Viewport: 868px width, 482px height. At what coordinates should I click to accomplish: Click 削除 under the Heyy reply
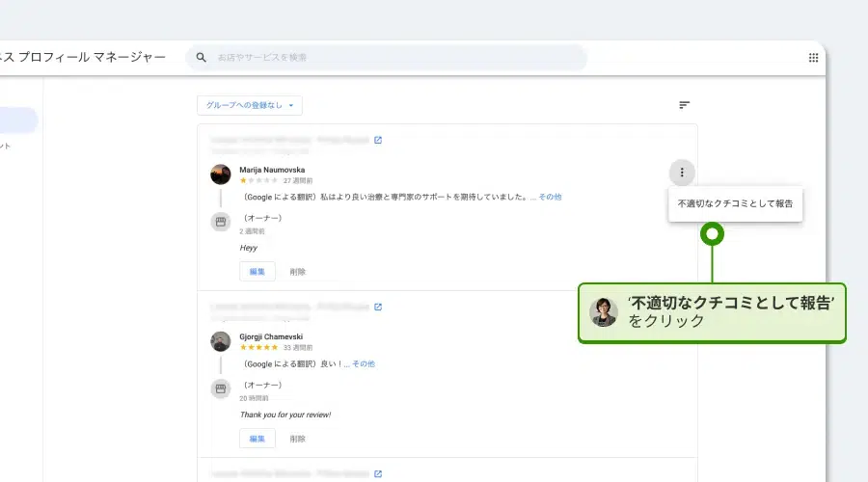[x=298, y=272]
